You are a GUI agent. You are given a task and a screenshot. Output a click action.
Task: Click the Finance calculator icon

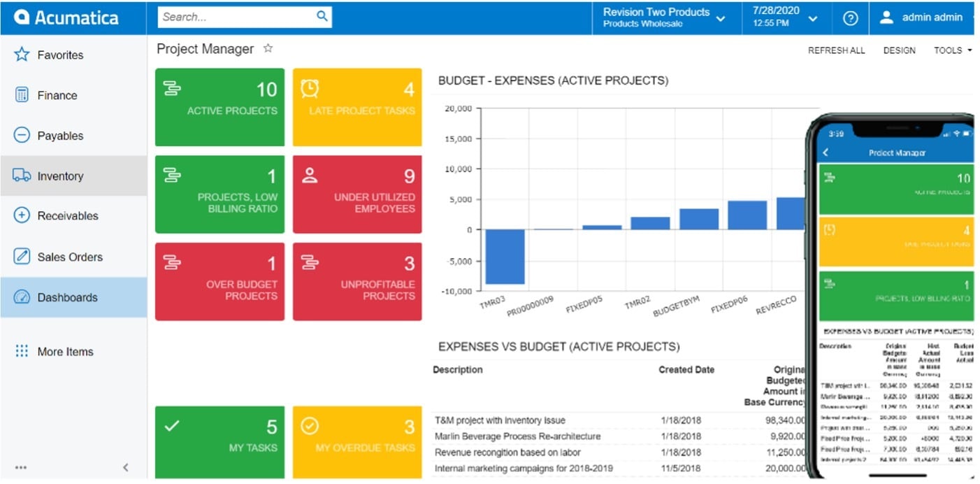click(x=22, y=95)
